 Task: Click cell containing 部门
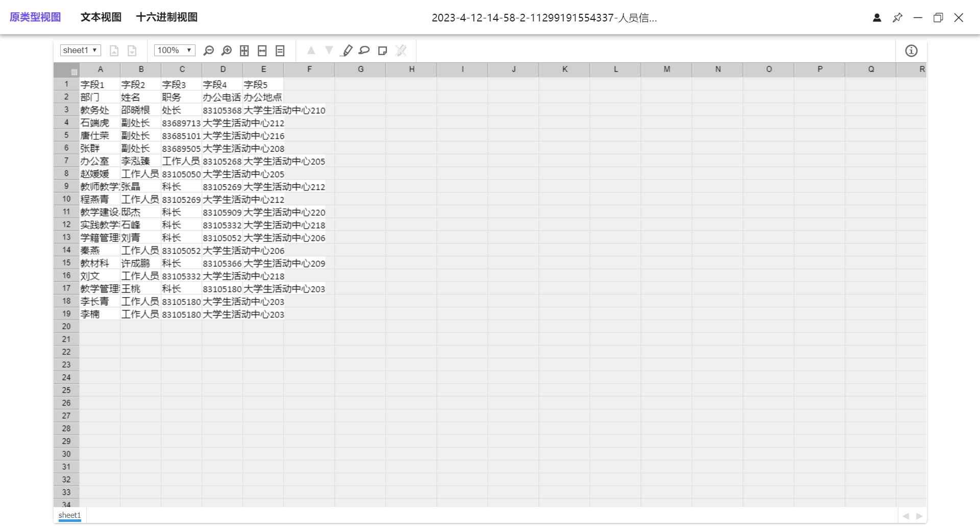coord(100,97)
